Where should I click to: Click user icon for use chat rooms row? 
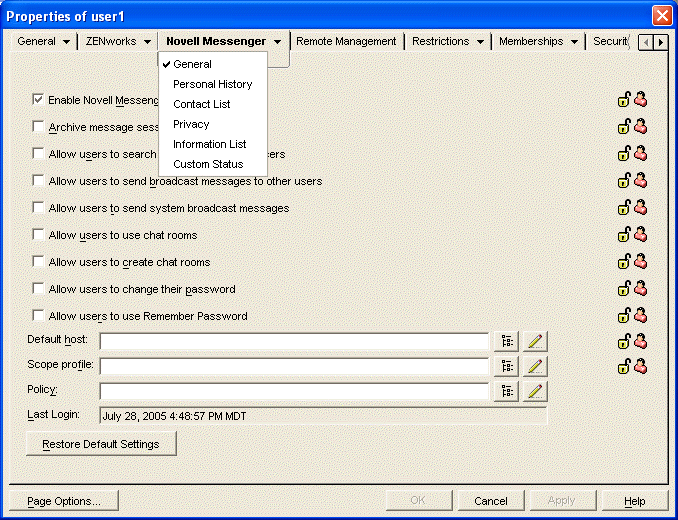coord(640,234)
